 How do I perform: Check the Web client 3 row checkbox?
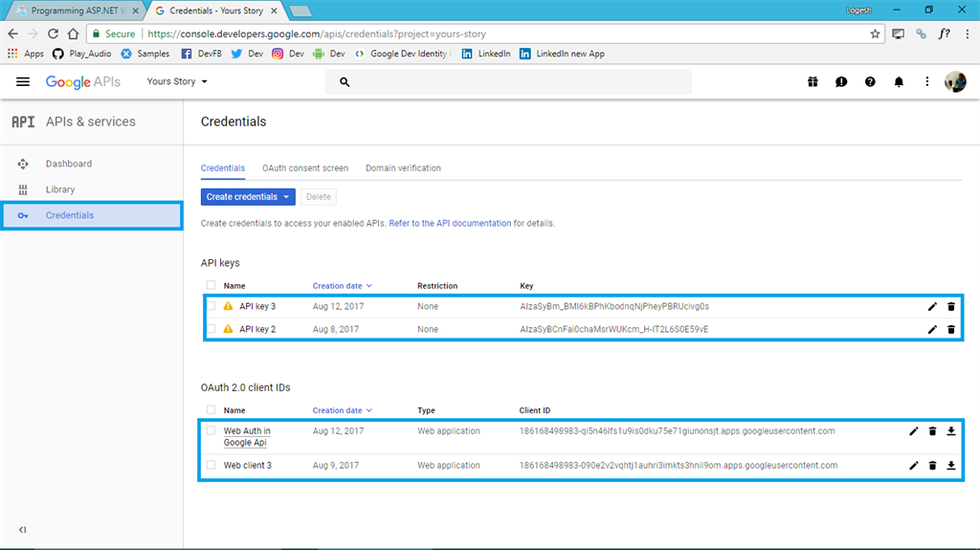pos(211,465)
